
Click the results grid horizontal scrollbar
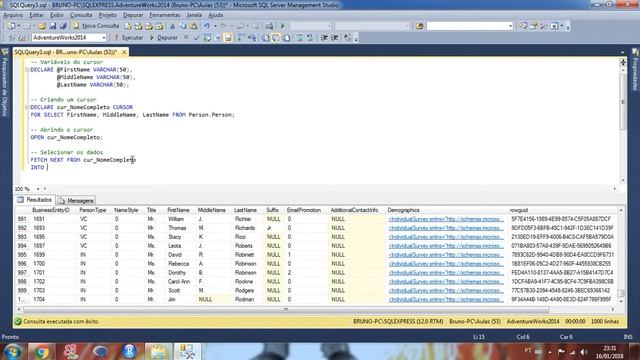coord(286,310)
